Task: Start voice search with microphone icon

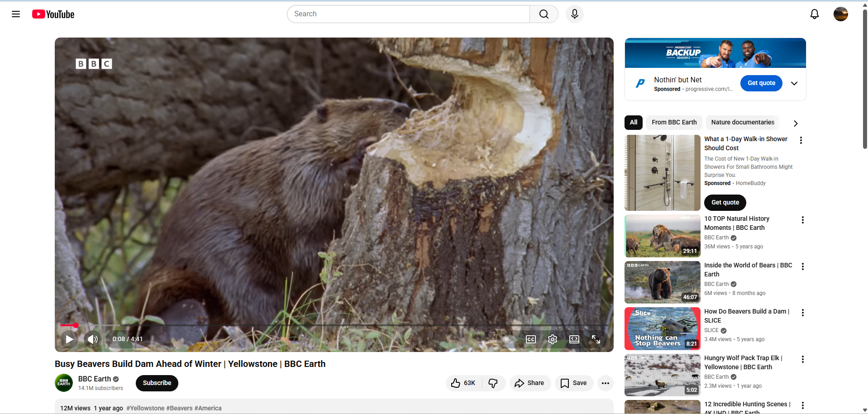Action: pyautogui.click(x=574, y=14)
